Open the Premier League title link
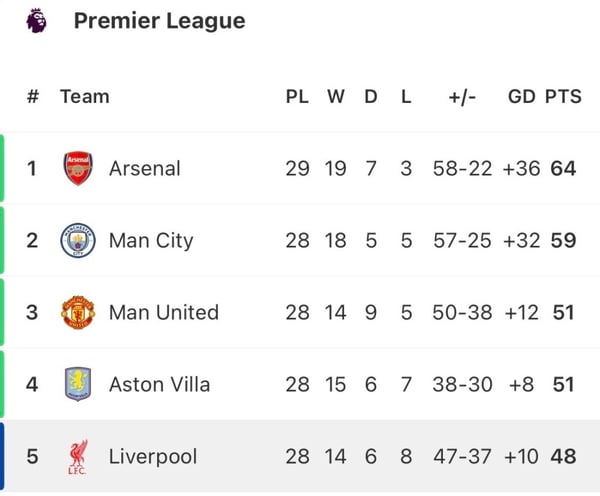This screenshot has height=496, width=600. click(x=159, y=21)
